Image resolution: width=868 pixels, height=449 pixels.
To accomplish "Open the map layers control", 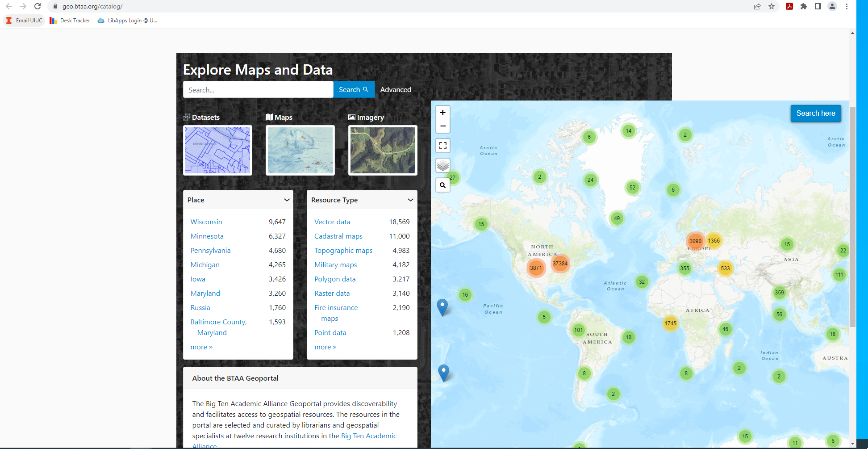I will click(442, 165).
